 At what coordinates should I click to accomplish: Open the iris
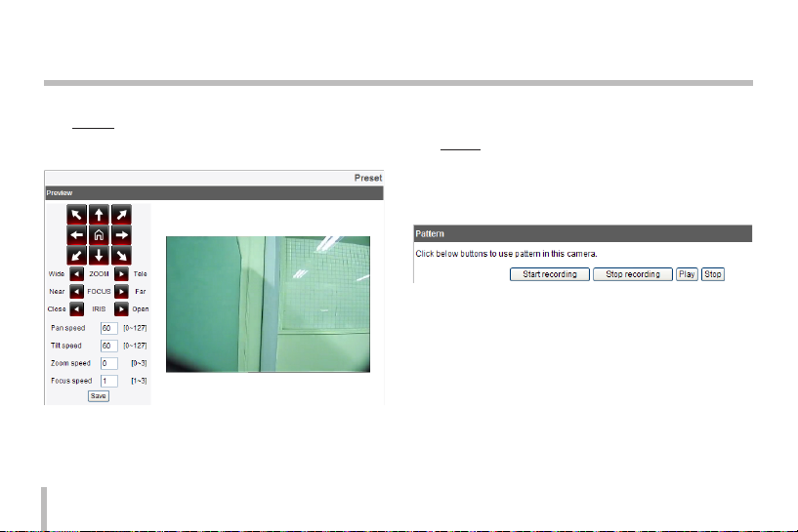click(x=121, y=308)
